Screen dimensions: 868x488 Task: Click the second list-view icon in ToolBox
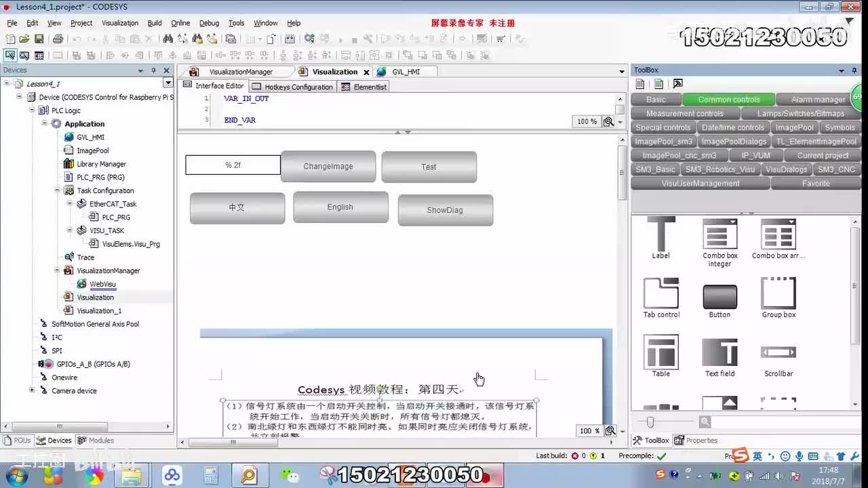tap(658, 84)
